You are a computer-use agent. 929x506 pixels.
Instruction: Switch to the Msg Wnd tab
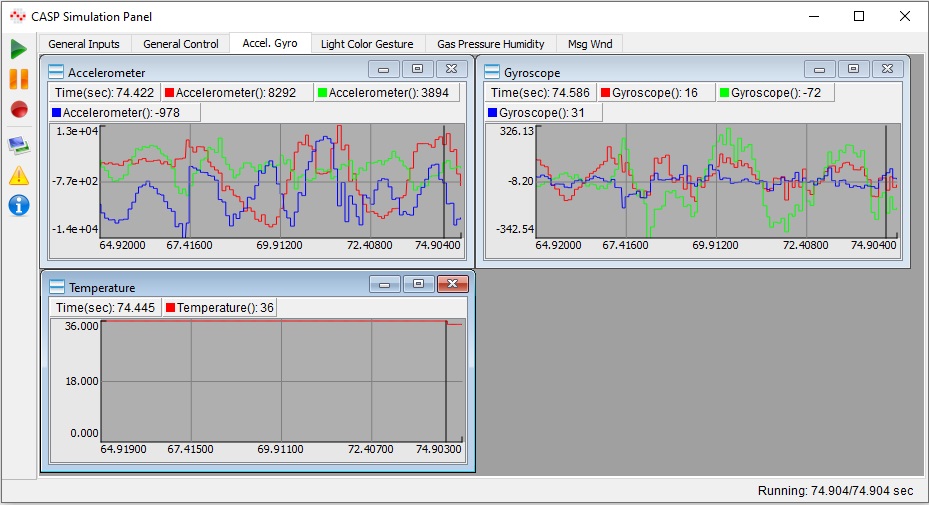point(590,44)
